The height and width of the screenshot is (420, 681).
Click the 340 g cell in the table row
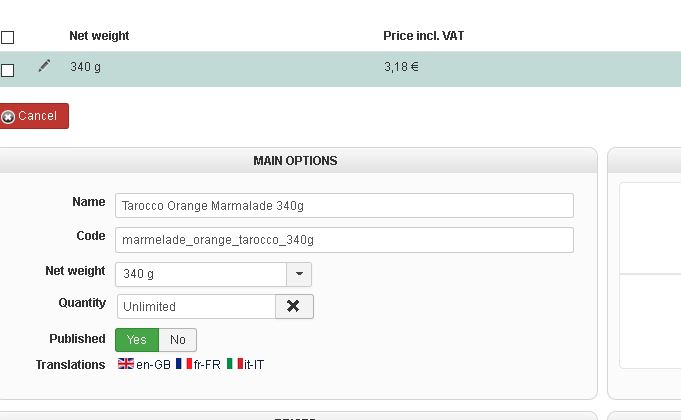tap(86, 68)
